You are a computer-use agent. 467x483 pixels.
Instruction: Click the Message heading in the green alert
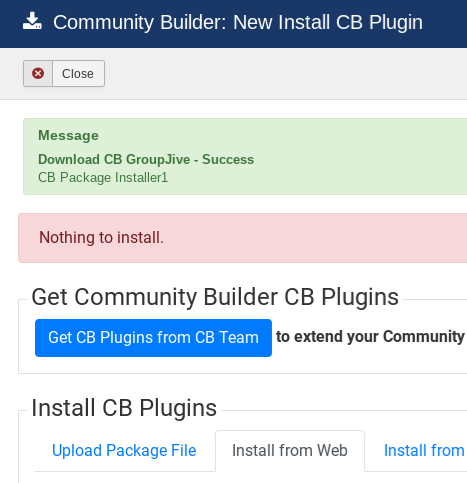coord(68,135)
